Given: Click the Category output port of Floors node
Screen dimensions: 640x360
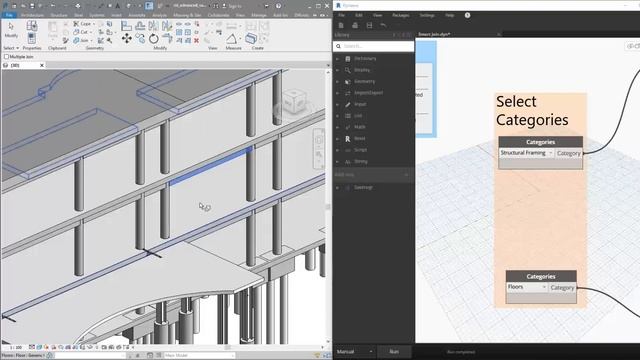Looking at the screenshot, I should click(562, 287).
